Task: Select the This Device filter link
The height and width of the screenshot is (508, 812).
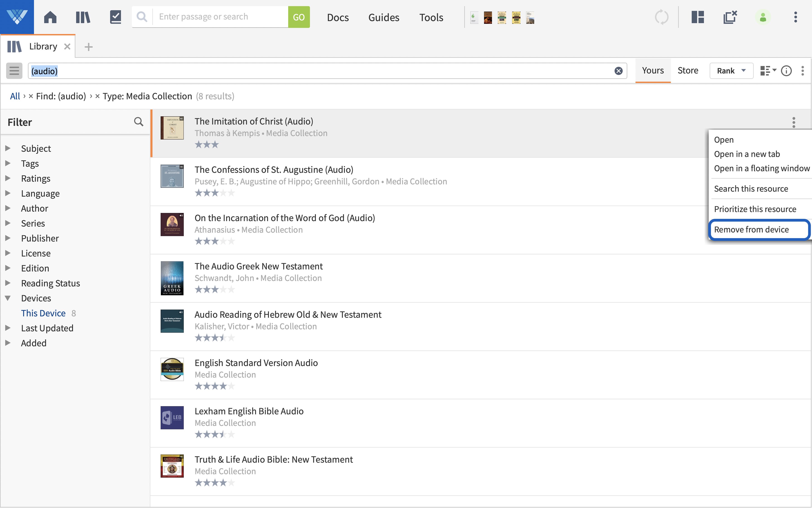Action: point(43,313)
